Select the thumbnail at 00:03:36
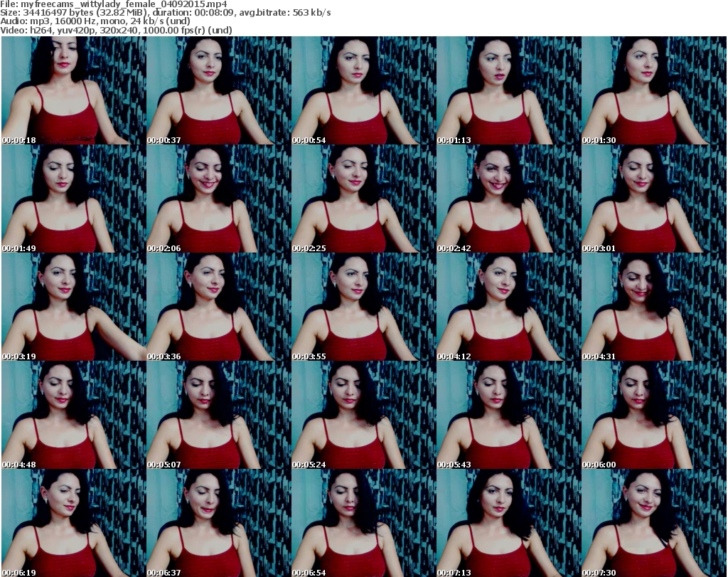Viewport: 728px width, 577px height. [x=219, y=307]
